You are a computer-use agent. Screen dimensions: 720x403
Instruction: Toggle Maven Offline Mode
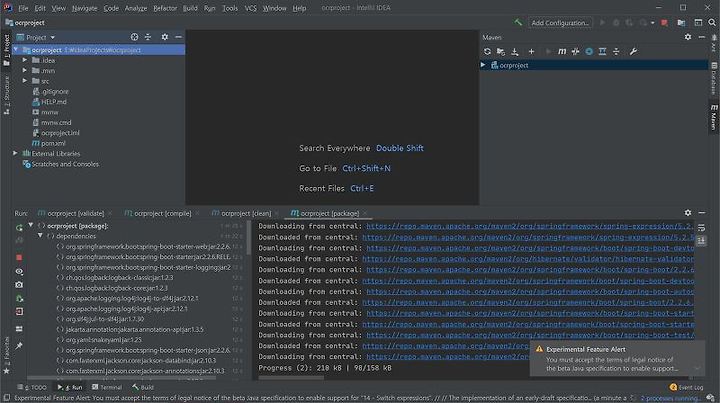(575, 51)
